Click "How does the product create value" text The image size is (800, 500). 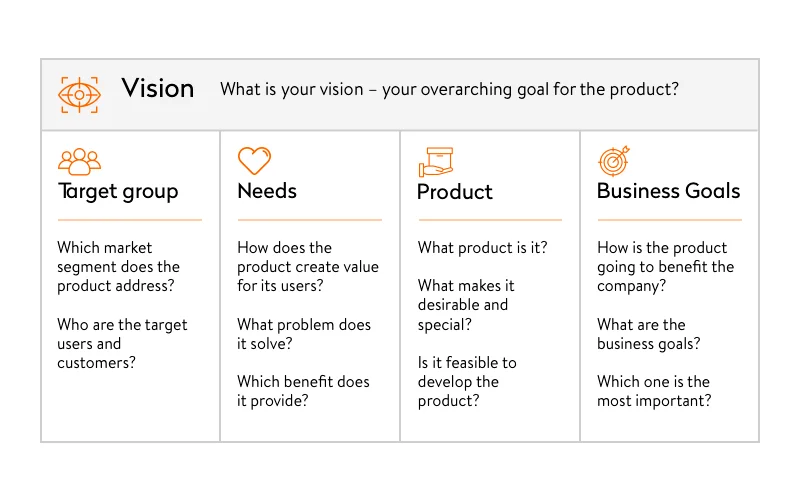pyautogui.click(x=307, y=267)
